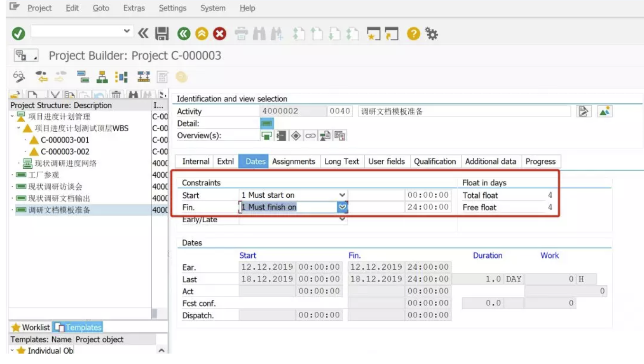
Task: Switch to the Progress tab
Action: [x=541, y=161]
